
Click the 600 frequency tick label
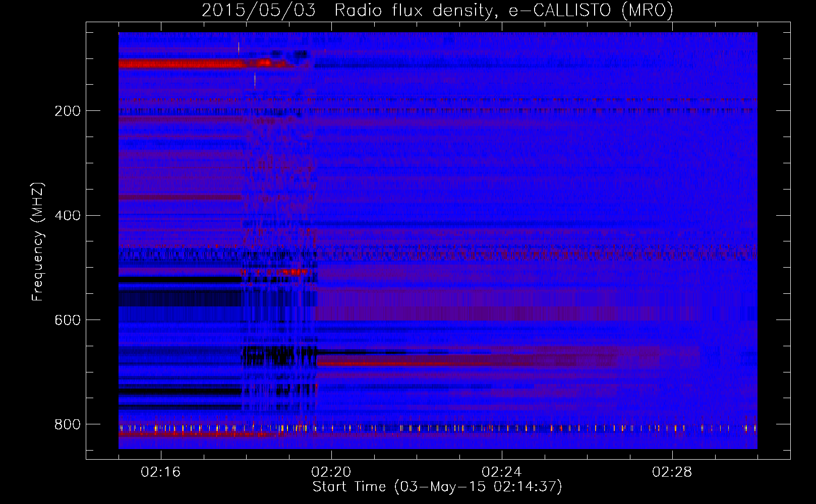point(68,320)
